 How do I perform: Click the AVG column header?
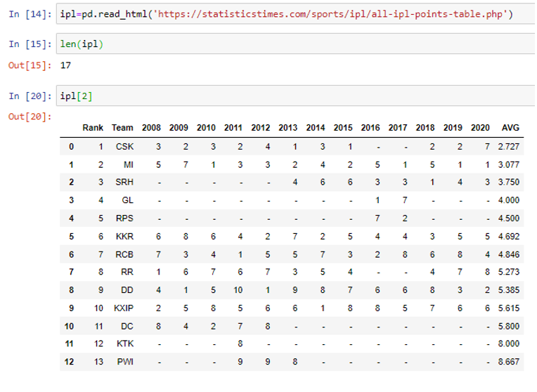click(x=510, y=128)
